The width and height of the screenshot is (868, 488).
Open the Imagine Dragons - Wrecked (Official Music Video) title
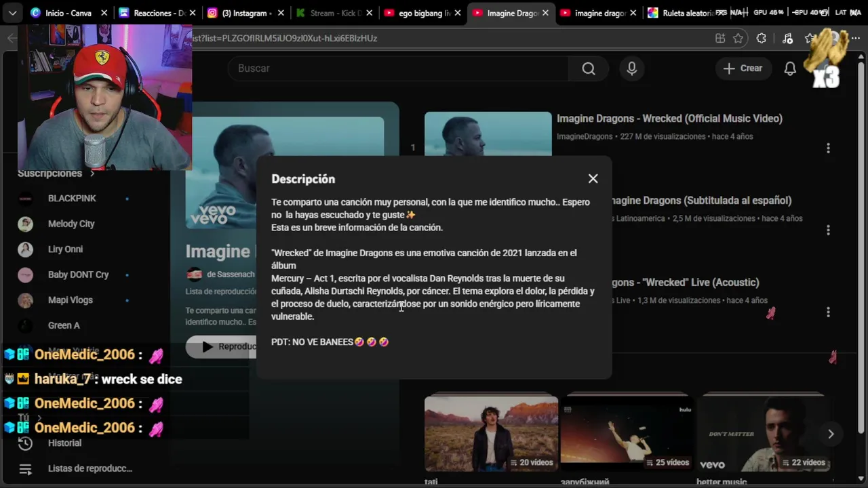coord(669,119)
